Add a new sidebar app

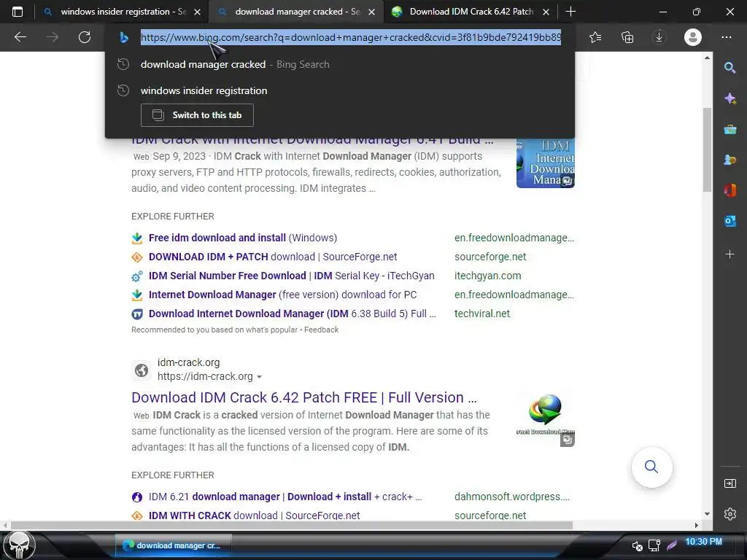[x=729, y=254]
